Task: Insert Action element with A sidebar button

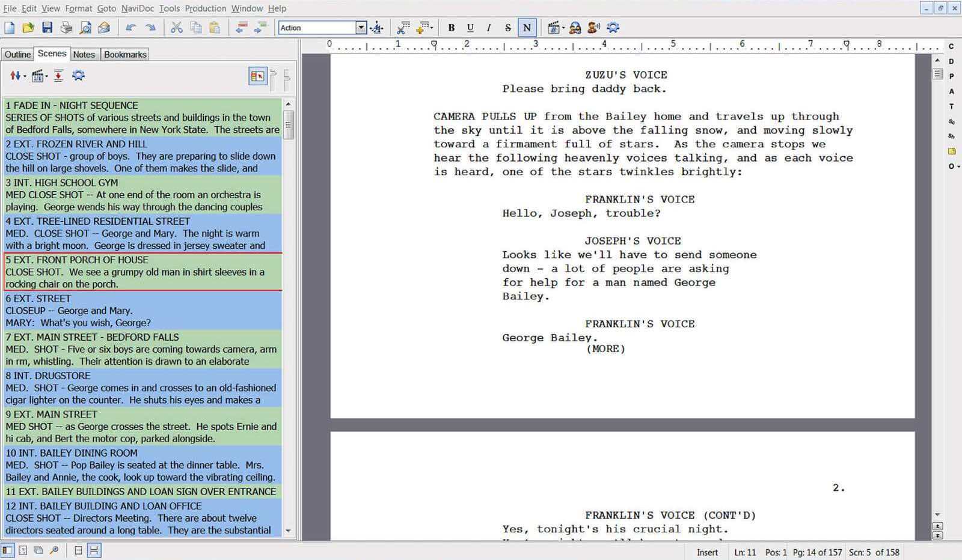Action: pyautogui.click(x=951, y=91)
